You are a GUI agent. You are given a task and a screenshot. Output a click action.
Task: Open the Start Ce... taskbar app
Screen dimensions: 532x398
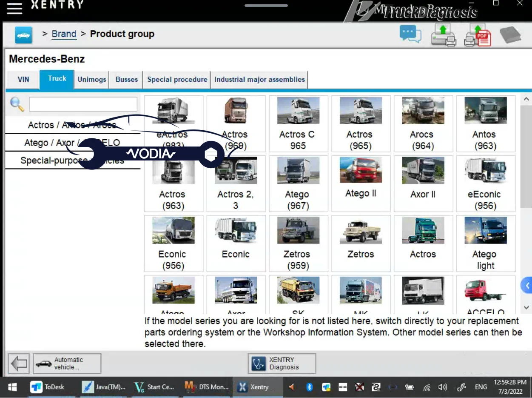[154, 387]
